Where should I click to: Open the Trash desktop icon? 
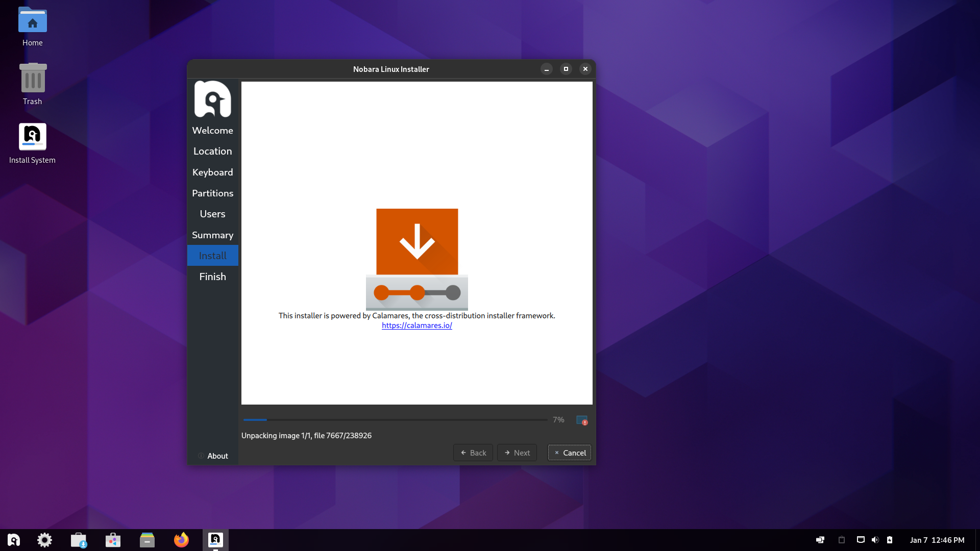coord(32,84)
